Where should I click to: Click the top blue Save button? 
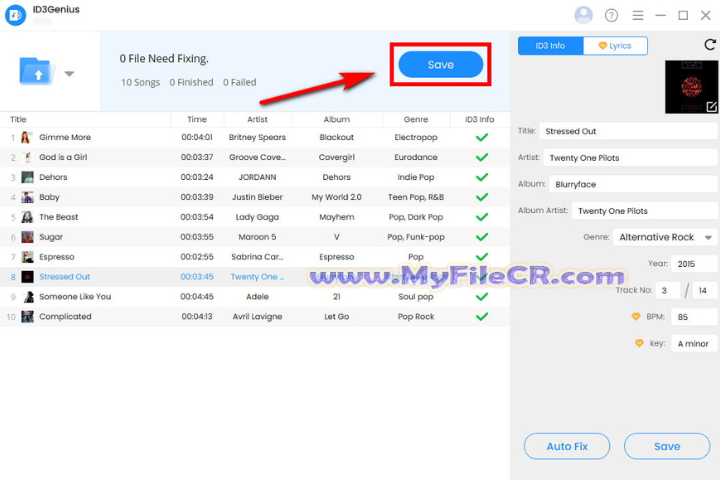tap(440, 64)
